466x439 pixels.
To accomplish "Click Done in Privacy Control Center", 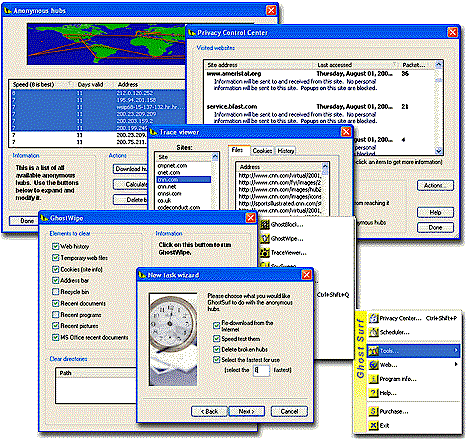I will coord(435,227).
